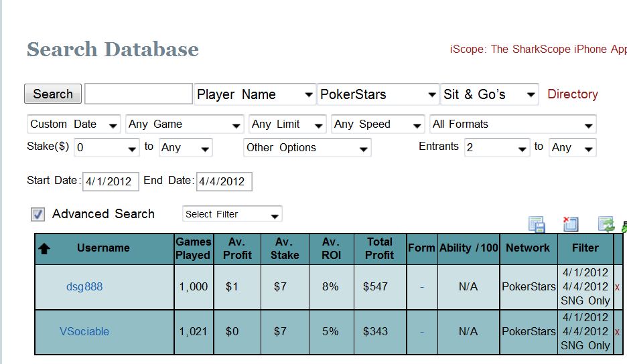Viewport: 627px width, 364px height.
Task: Remove the VSociable row with red x
Action: point(617,332)
